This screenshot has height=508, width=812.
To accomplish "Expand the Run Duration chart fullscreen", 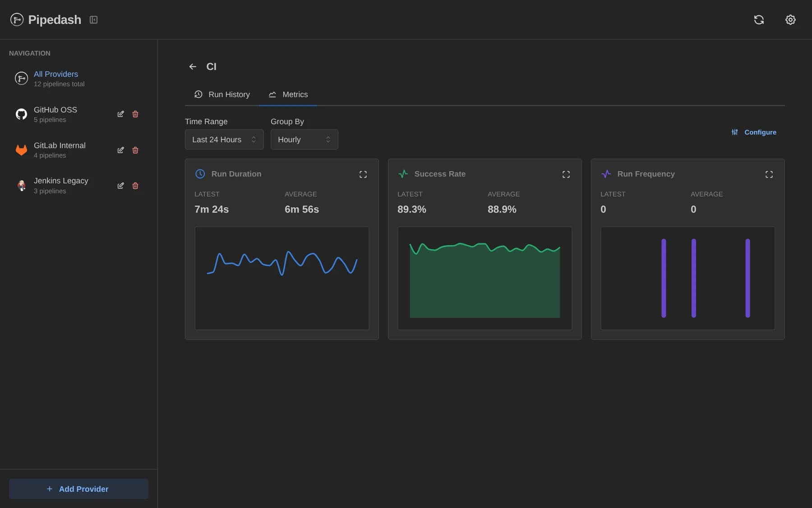I will 363,174.
